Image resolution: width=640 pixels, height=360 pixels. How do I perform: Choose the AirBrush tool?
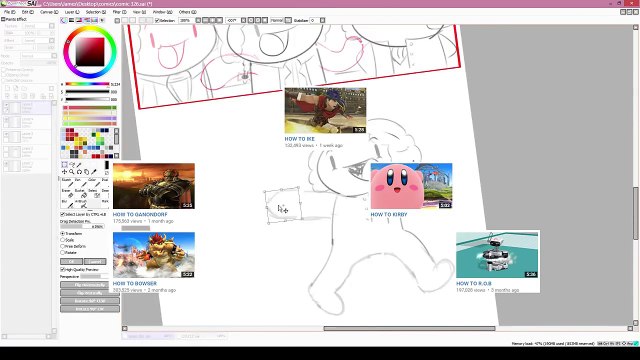click(81, 204)
